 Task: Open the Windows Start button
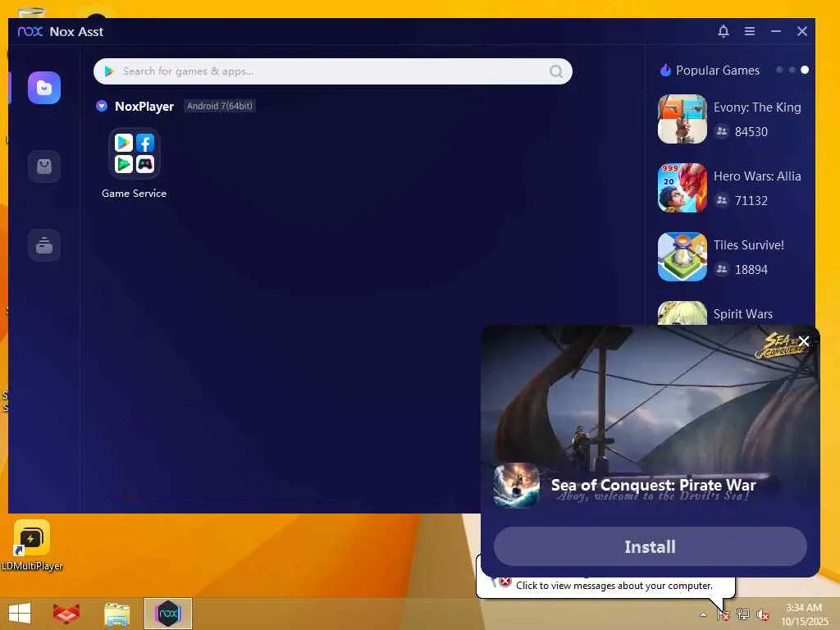(x=20, y=614)
